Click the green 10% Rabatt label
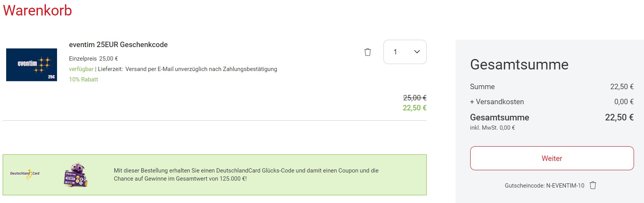 tap(83, 80)
